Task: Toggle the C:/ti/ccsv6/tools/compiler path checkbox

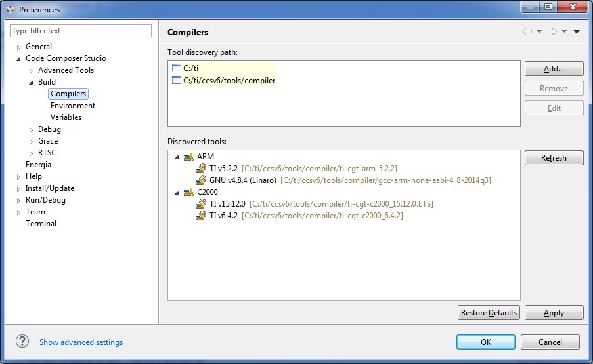Action: (176, 81)
